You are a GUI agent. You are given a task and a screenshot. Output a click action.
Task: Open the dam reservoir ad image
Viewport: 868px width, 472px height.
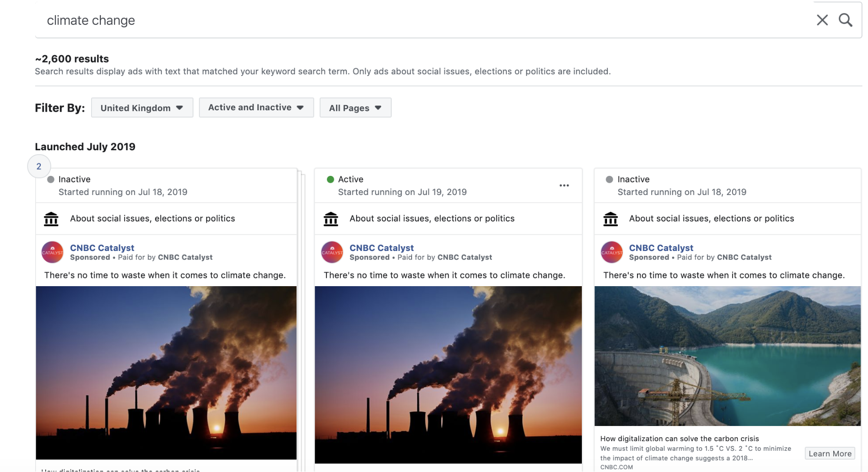pos(727,356)
